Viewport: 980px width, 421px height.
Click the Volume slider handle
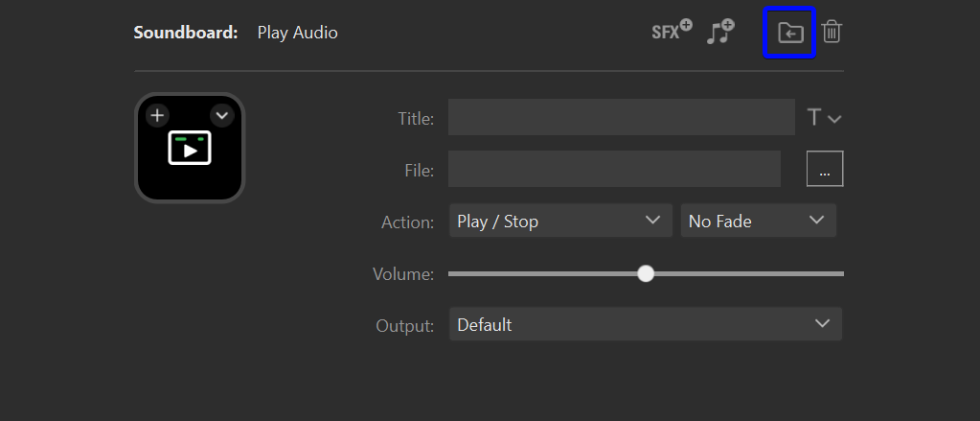[646, 273]
